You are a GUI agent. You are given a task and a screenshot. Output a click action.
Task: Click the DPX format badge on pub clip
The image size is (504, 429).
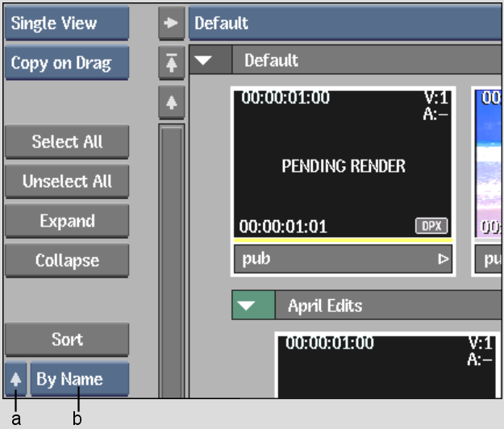[431, 226]
